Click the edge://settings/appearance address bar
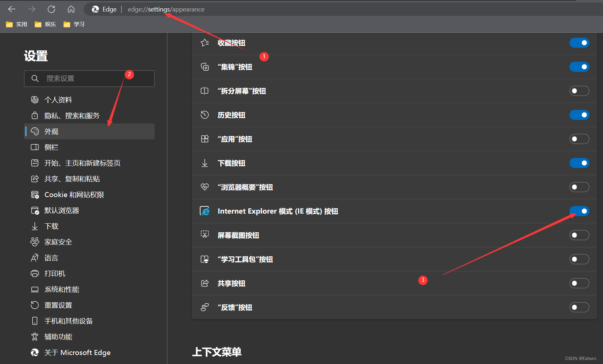The width and height of the screenshot is (603, 364). [x=343, y=9]
